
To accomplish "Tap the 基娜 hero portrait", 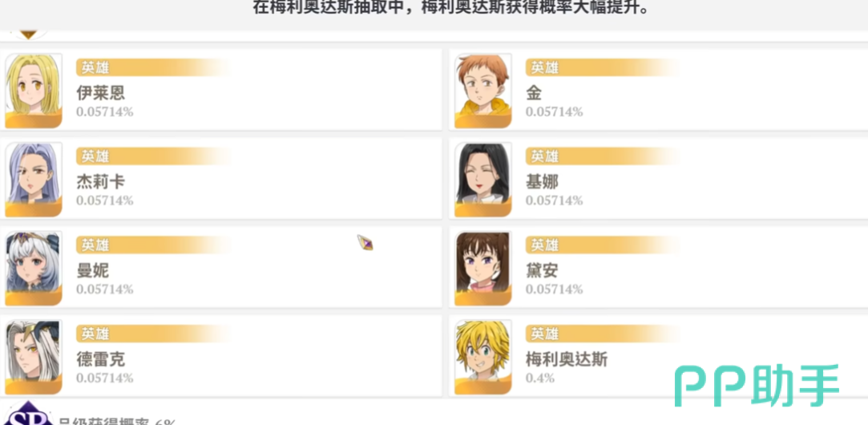I will [483, 180].
